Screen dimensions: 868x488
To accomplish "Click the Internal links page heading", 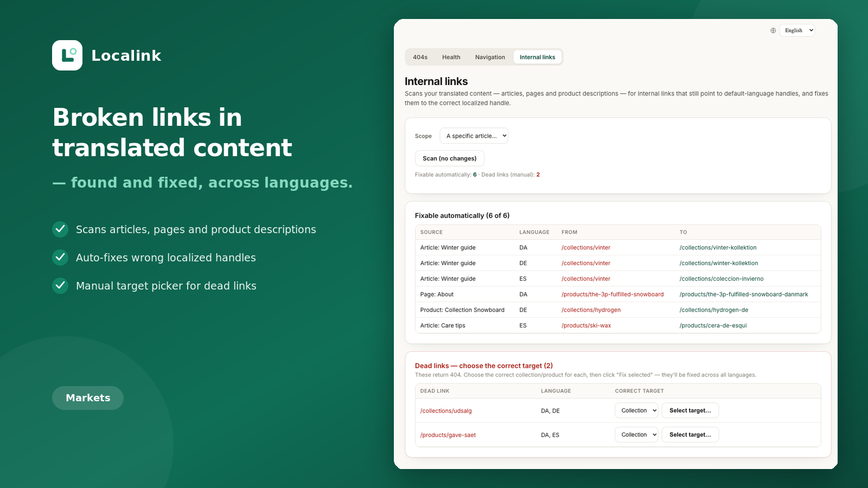I will (436, 81).
